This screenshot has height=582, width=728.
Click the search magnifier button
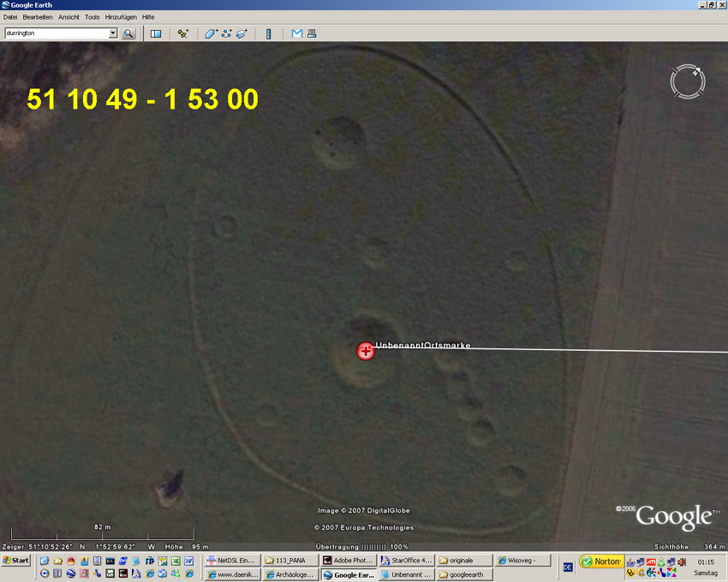click(x=128, y=33)
